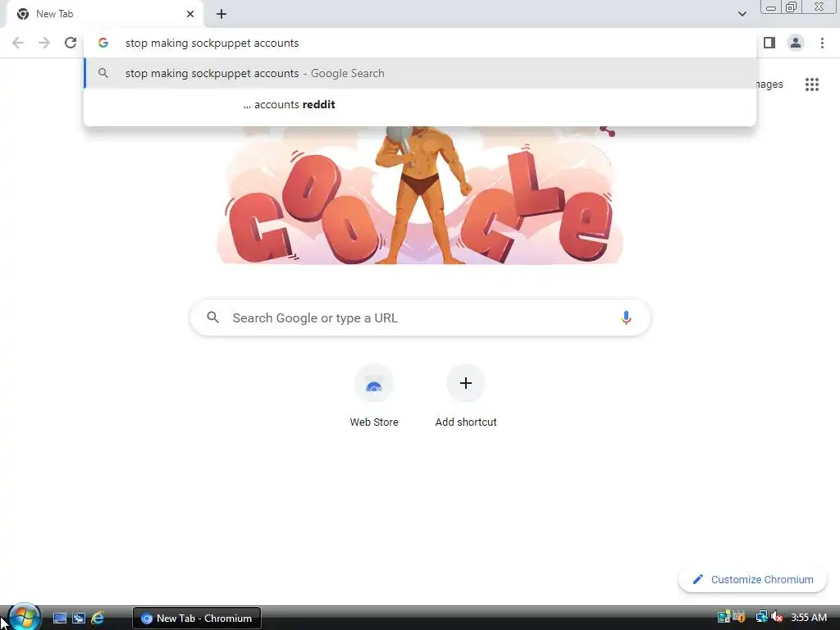Open the tab search dropdown chevron
840x630 pixels.
(x=742, y=14)
